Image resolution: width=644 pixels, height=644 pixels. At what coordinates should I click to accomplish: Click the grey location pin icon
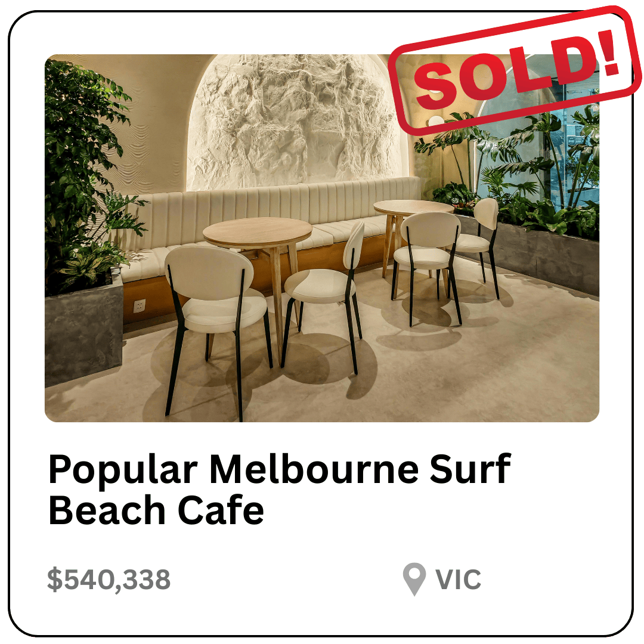click(x=414, y=578)
